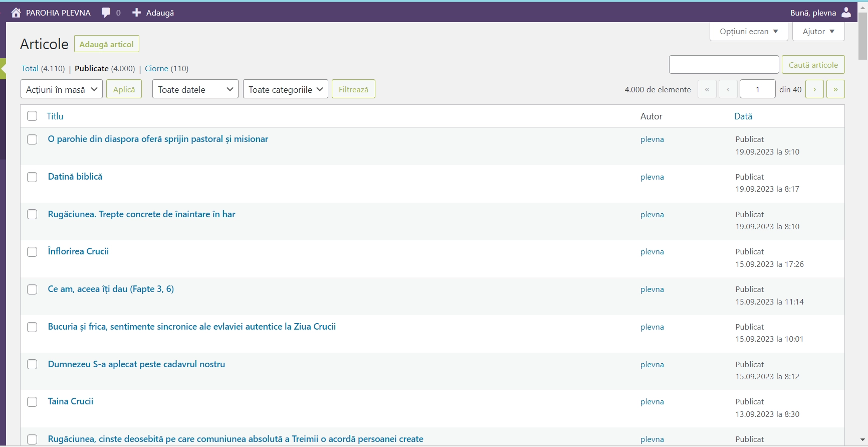Sort by Dată column header
This screenshot has height=447, width=868.
(743, 116)
